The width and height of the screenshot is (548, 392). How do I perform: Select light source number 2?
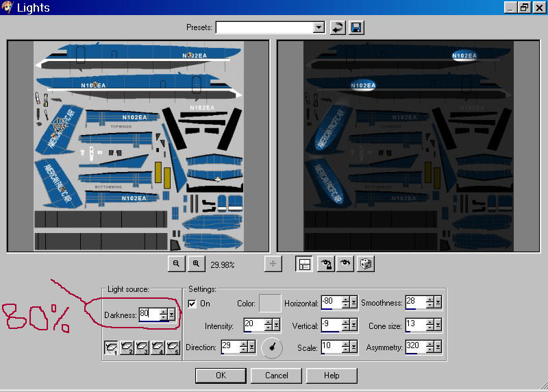click(x=127, y=347)
